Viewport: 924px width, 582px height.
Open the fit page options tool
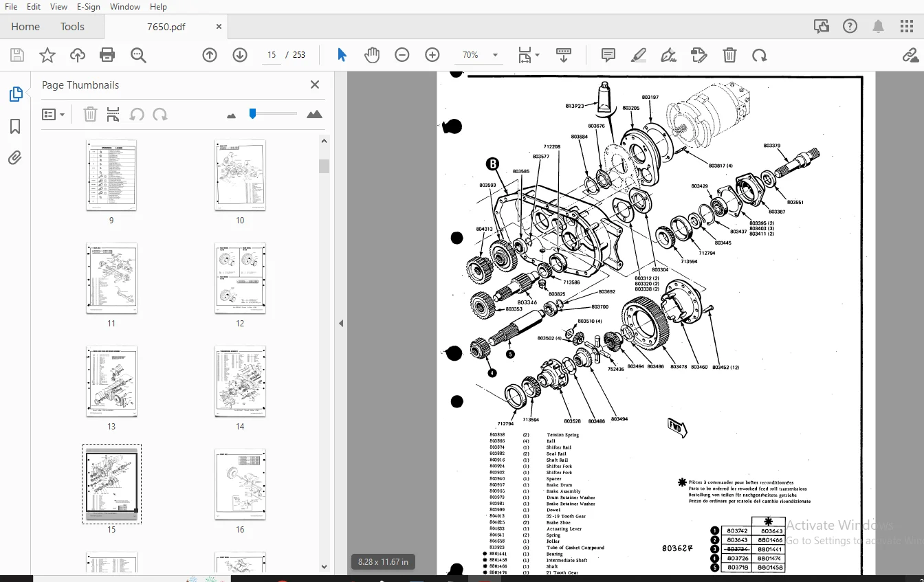(x=528, y=55)
